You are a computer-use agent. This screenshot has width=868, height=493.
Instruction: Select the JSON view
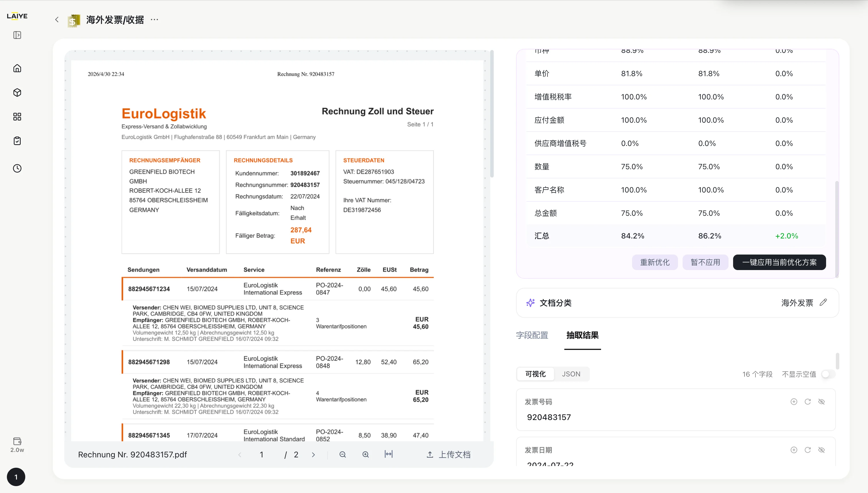[x=571, y=374]
